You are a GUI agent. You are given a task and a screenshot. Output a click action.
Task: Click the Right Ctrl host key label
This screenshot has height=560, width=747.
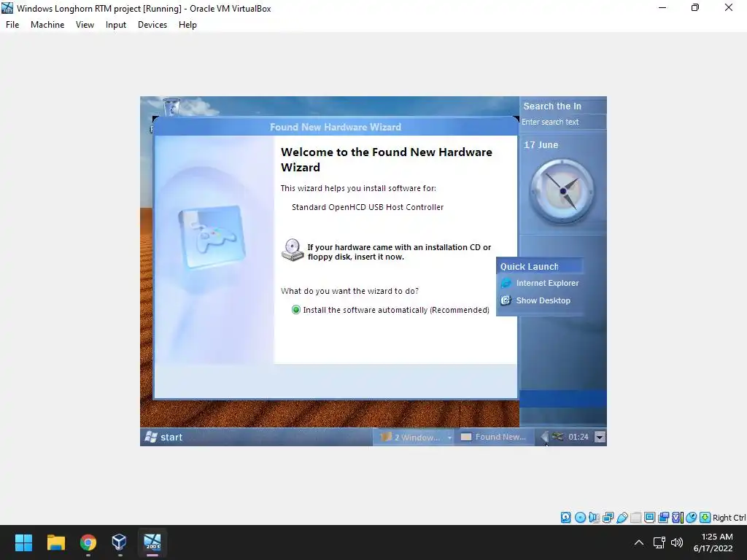729,518
